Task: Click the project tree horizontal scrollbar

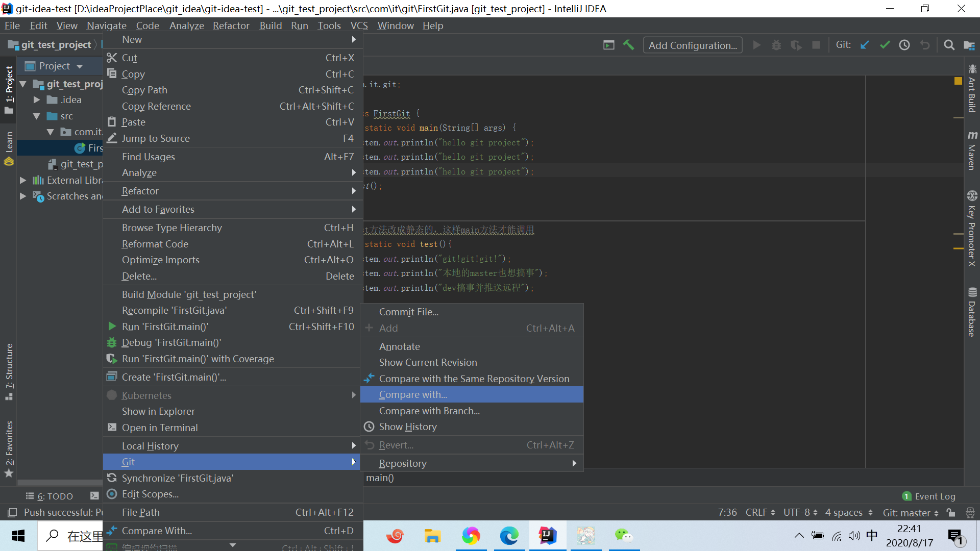Action: [x=60, y=482]
